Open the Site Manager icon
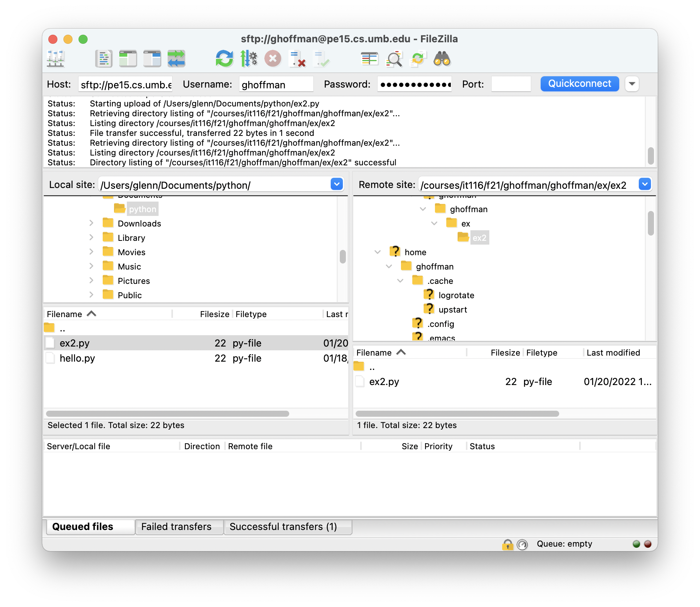 click(x=56, y=59)
